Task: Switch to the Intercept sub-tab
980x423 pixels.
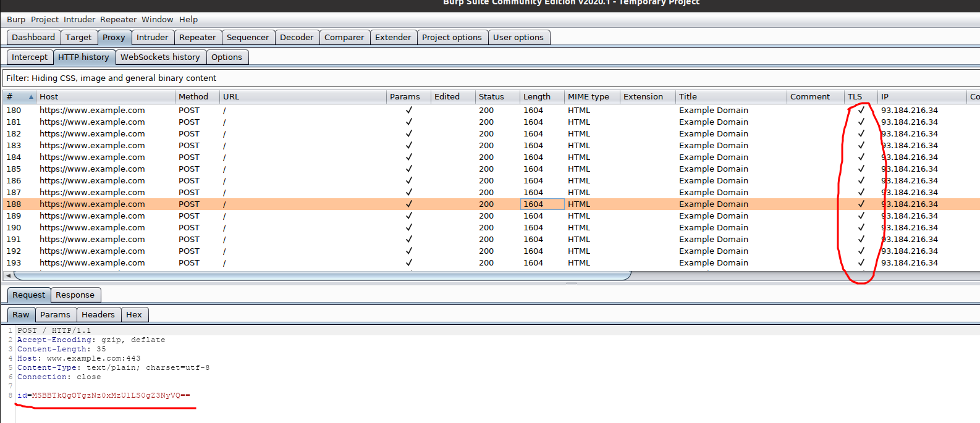Action: (x=30, y=57)
